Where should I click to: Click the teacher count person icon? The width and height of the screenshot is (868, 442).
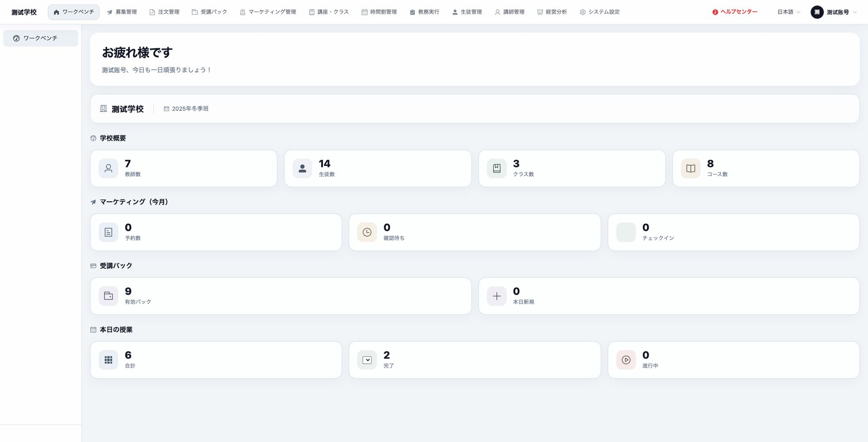108,168
